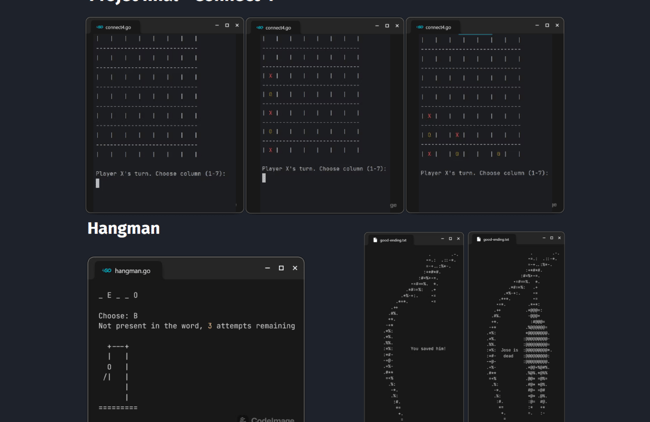650x422 pixels.
Task: Select connect4.go tab of the empty-board window
Action: pos(115,27)
